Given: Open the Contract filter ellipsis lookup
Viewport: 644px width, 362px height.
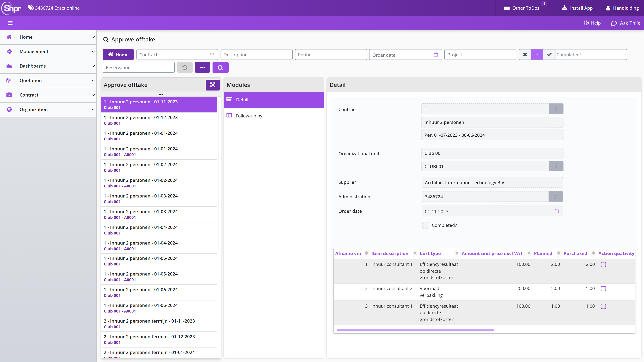Looking at the screenshot, I should (212, 54).
